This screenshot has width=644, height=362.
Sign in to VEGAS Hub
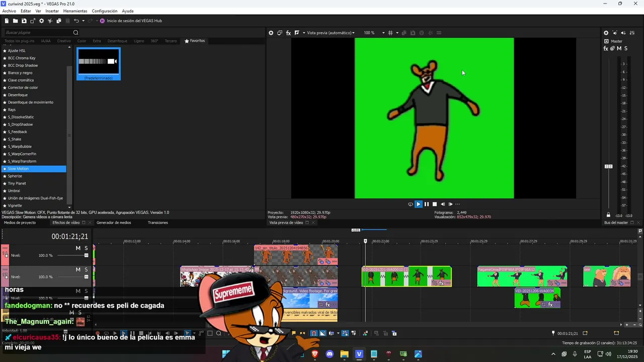[131, 21]
